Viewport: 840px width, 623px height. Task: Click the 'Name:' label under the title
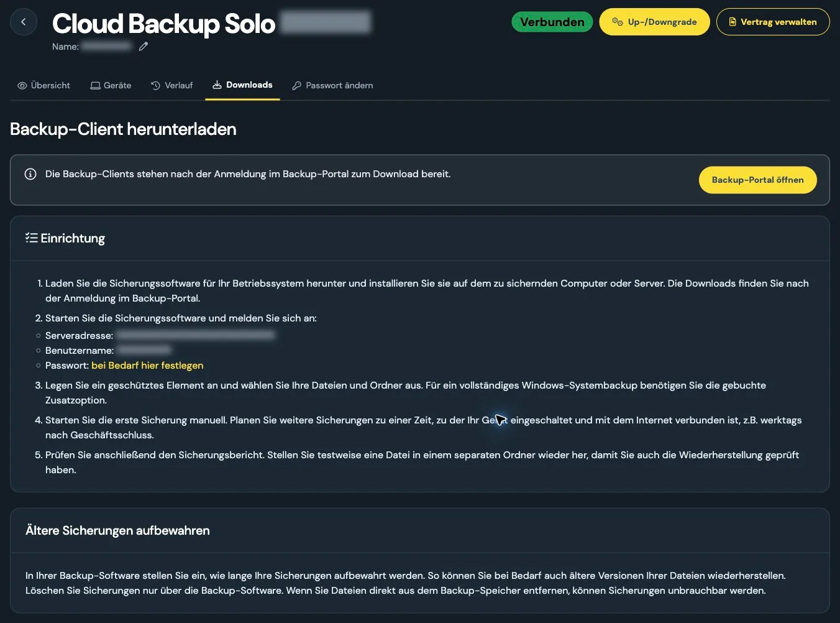[65, 47]
